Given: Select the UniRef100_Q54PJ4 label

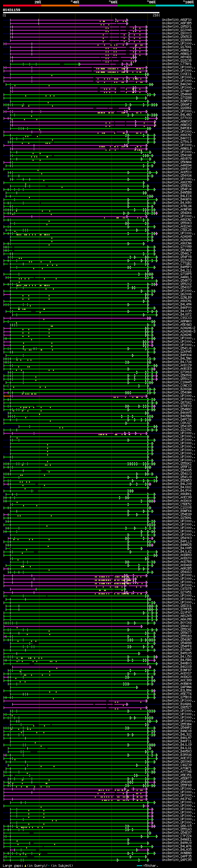Looking at the screenshot, I should [177, 189].
